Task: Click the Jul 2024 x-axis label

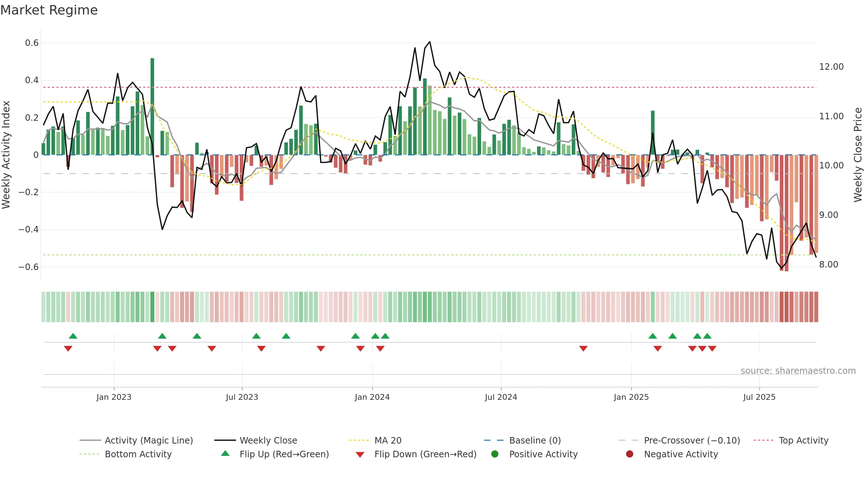Action: [501, 397]
